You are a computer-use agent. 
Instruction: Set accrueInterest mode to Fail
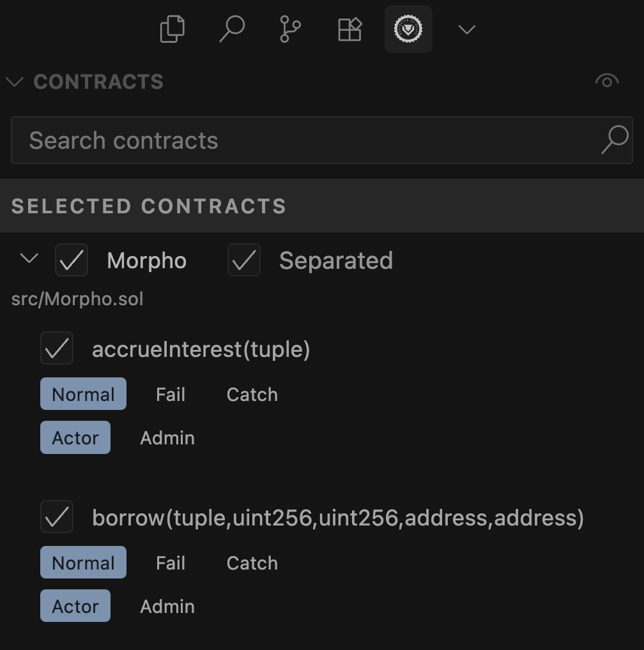171,394
